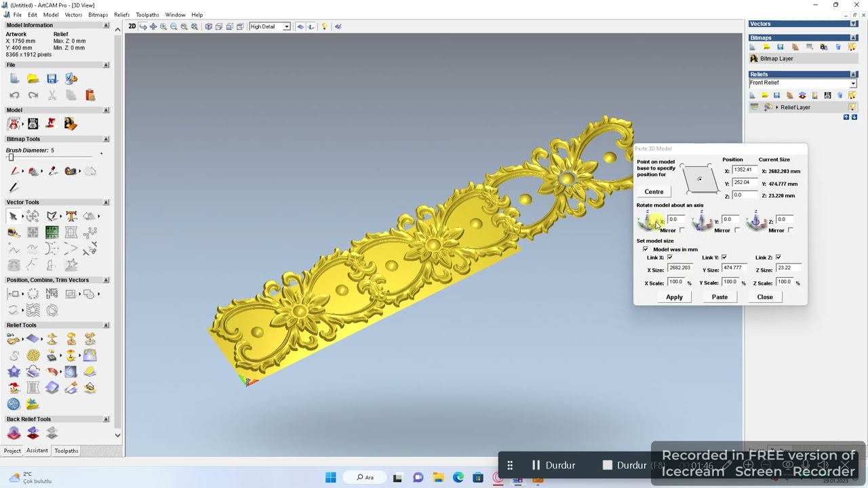
Task: Open the Toolpaths menu
Action: point(147,15)
